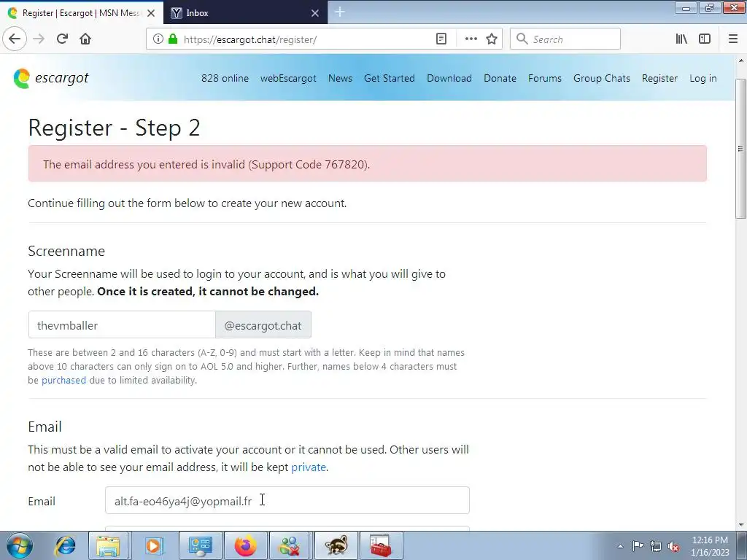Click the page vertical scrollbar thumb
This screenshot has height=560, width=747.
pos(741,149)
